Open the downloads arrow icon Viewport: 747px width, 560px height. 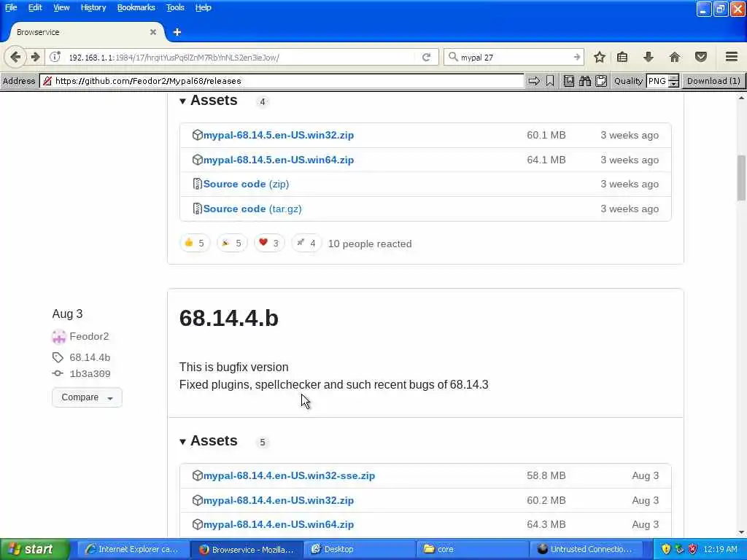click(649, 57)
